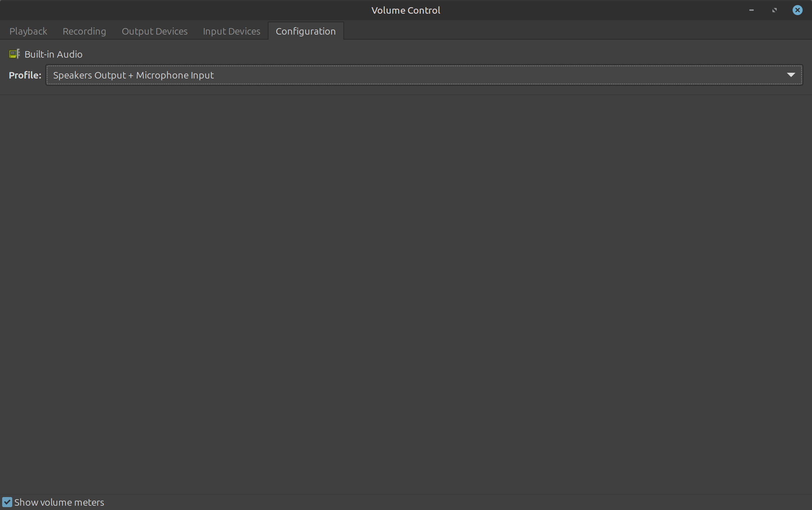Viewport: 812px width, 510px height.
Task: Click the Profile dropdown arrow
Action: tap(791, 75)
